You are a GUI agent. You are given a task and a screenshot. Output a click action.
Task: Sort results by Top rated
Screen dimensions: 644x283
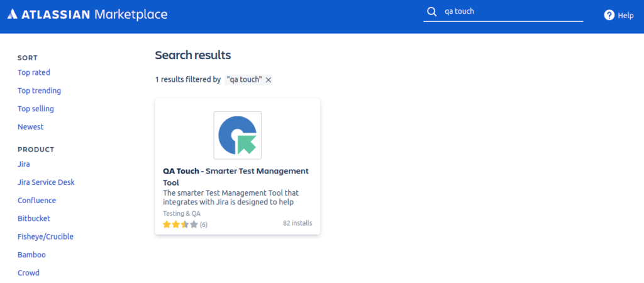click(34, 72)
